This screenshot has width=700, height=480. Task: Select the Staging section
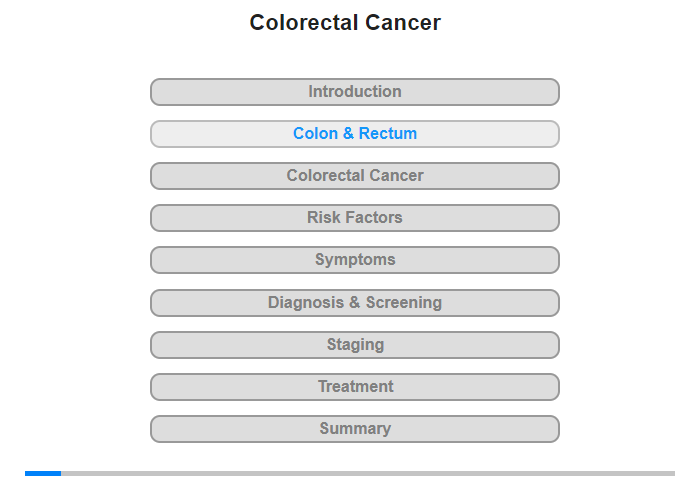354,345
